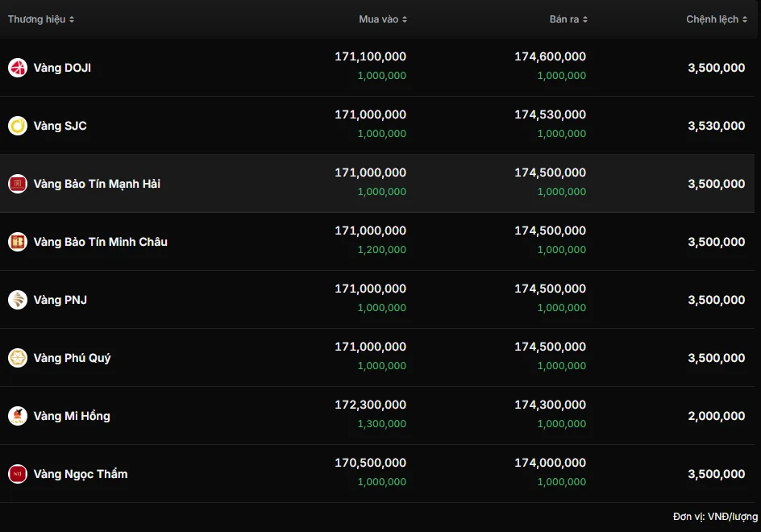The width and height of the screenshot is (761, 532).
Task: Click the Vàng Mi Hồng logo icon
Action: pos(18,416)
